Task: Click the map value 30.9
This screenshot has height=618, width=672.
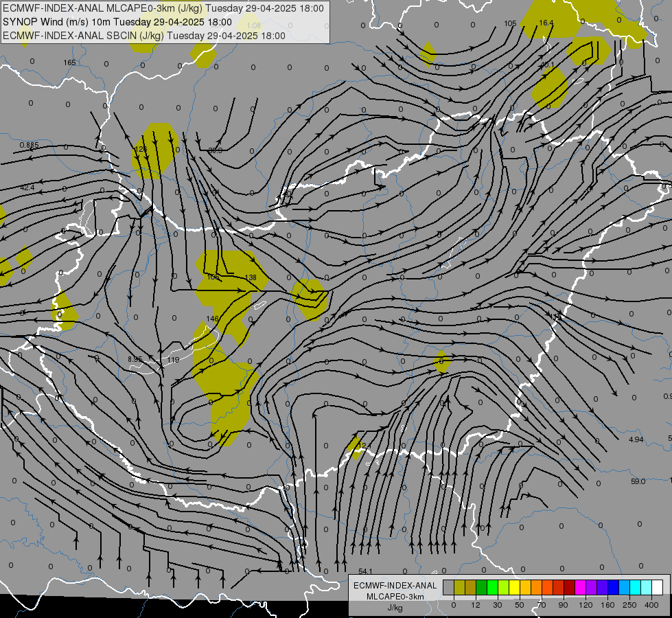Action: coord(216,150)
